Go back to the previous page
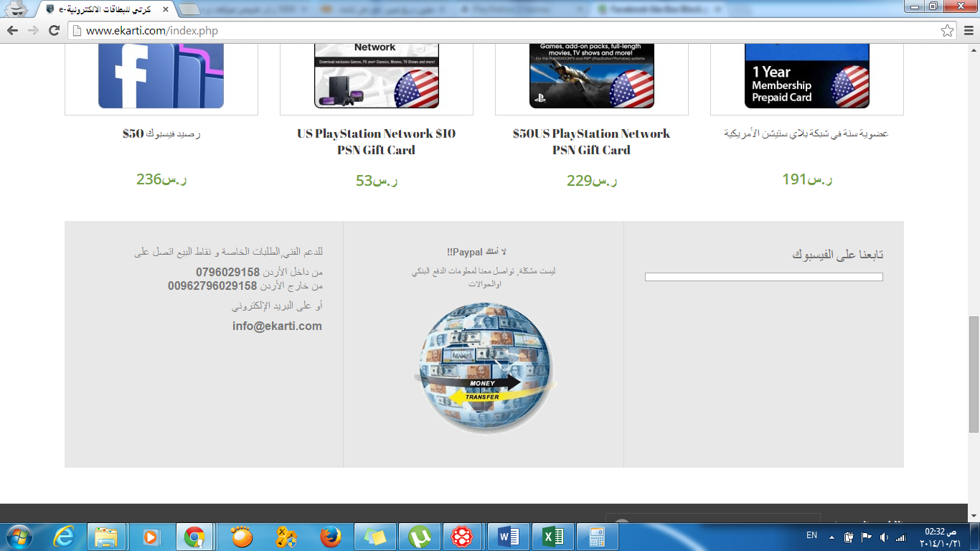This screenshot has height=551, width=980. 12,31
